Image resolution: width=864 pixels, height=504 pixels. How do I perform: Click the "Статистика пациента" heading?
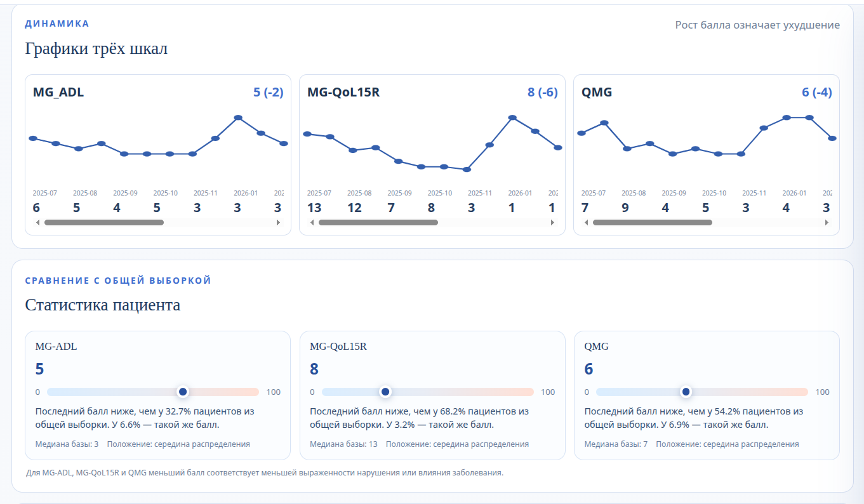click(x=103, y=305)
